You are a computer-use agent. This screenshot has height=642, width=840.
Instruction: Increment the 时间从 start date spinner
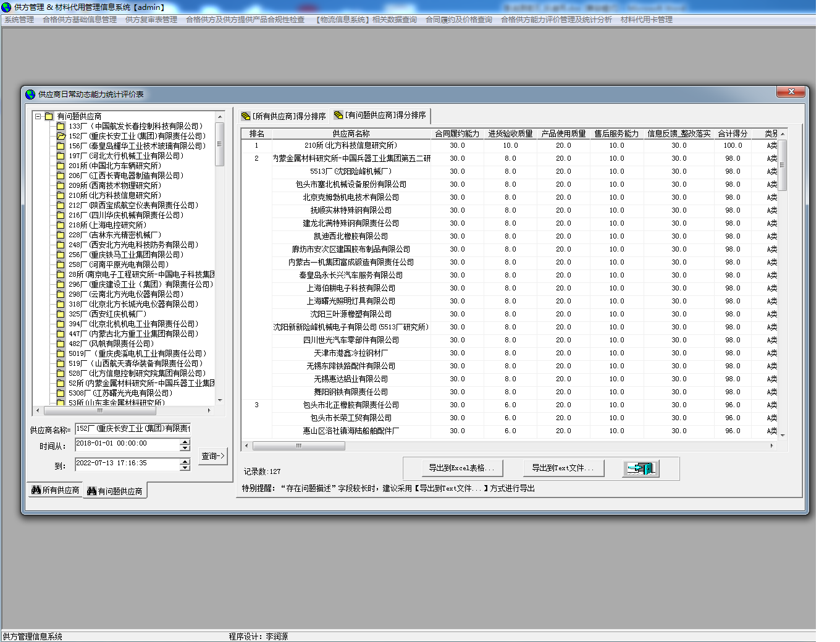coord(185,441)
